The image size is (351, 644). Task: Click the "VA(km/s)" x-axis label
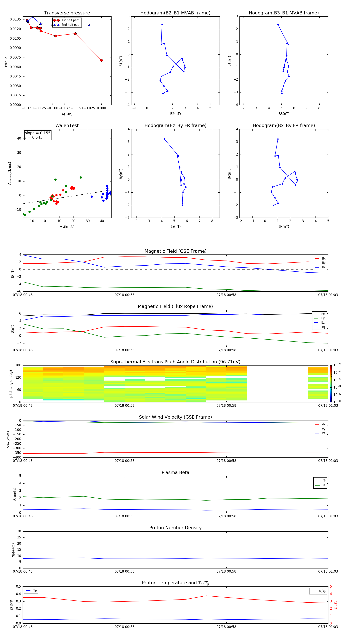[x=67, y=227]
